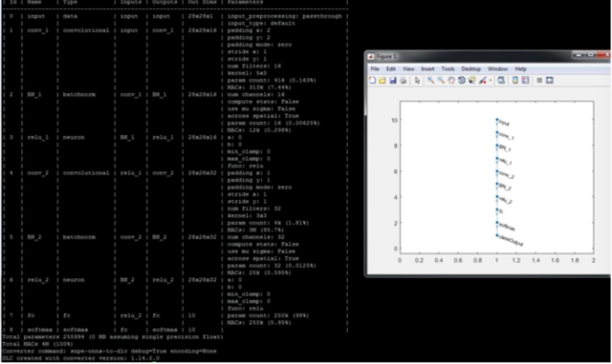Viewport: 612px width, 364px height.
Task: Open the View menu in Figure 1
Action: [x=408, y=68]
